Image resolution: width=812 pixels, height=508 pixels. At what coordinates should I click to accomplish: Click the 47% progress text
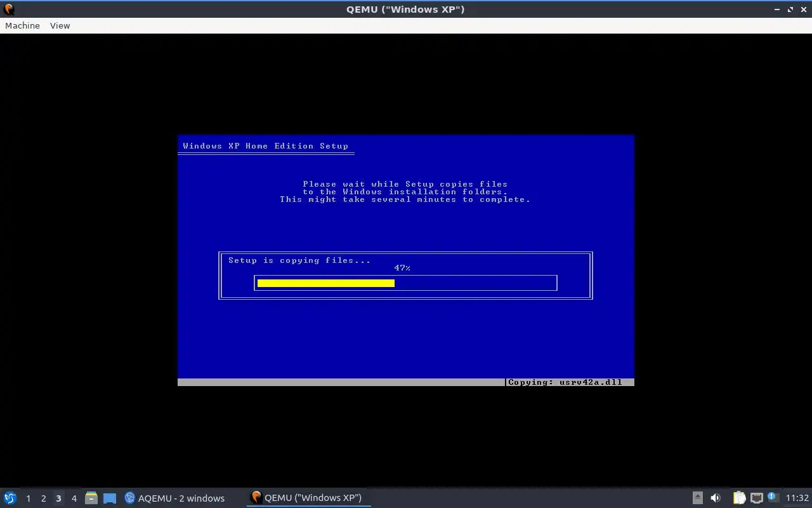pyautogui.click(x=402, y=268)
